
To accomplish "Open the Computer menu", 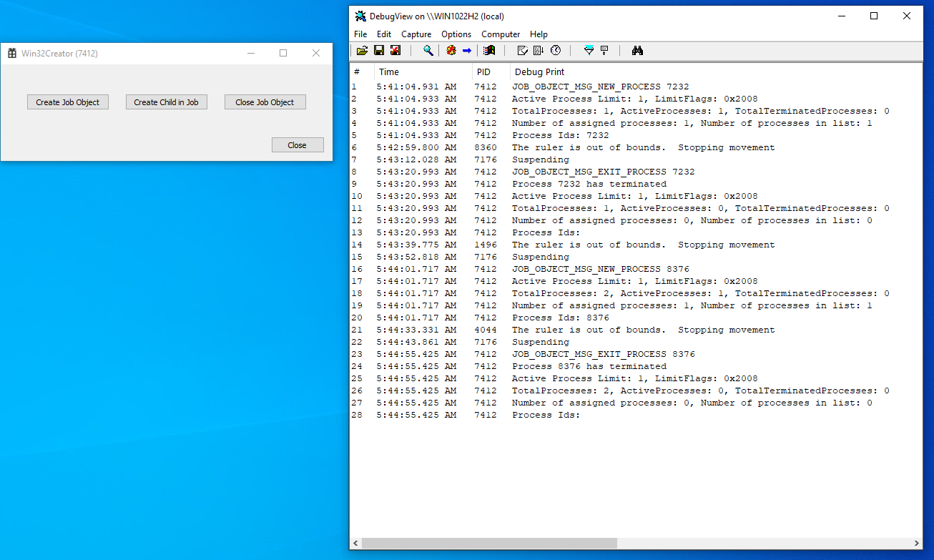I will tap(501, 34).
